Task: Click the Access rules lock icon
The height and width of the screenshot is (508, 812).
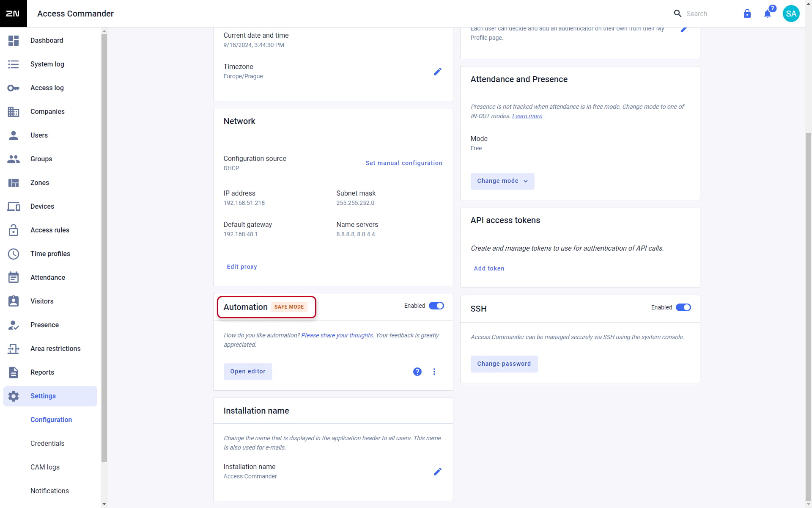Action: click(14, 230)
